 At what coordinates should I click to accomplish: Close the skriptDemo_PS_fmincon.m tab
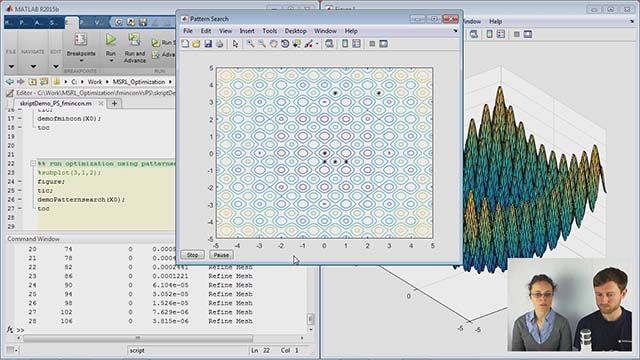pyautogui.click(x=101, y=104)
